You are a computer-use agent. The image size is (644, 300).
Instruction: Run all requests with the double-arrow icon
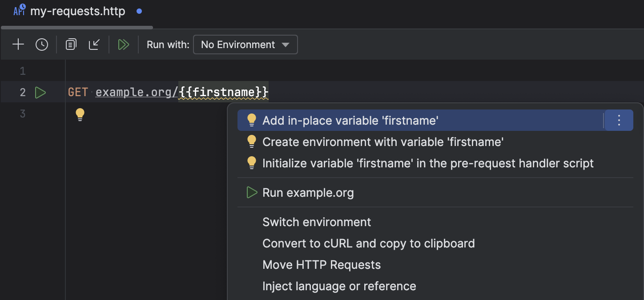pyautogui.click(x=124, y=44)
